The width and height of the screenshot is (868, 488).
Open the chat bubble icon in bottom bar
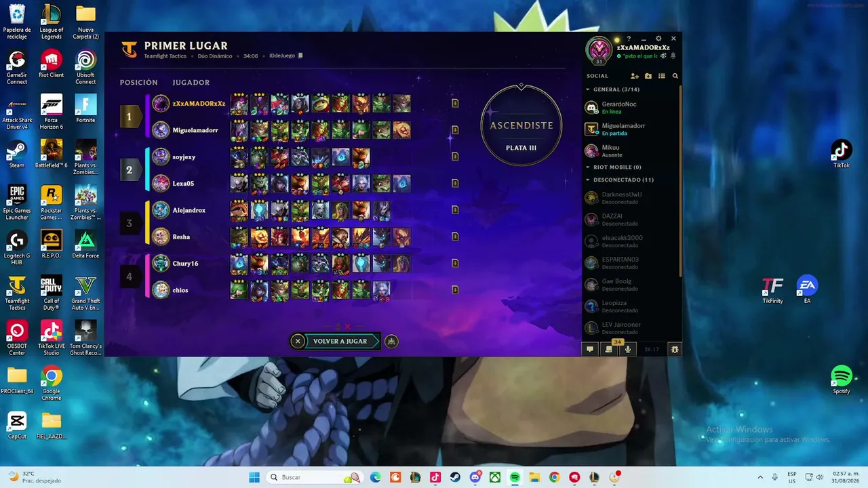[x=590, y=349]
